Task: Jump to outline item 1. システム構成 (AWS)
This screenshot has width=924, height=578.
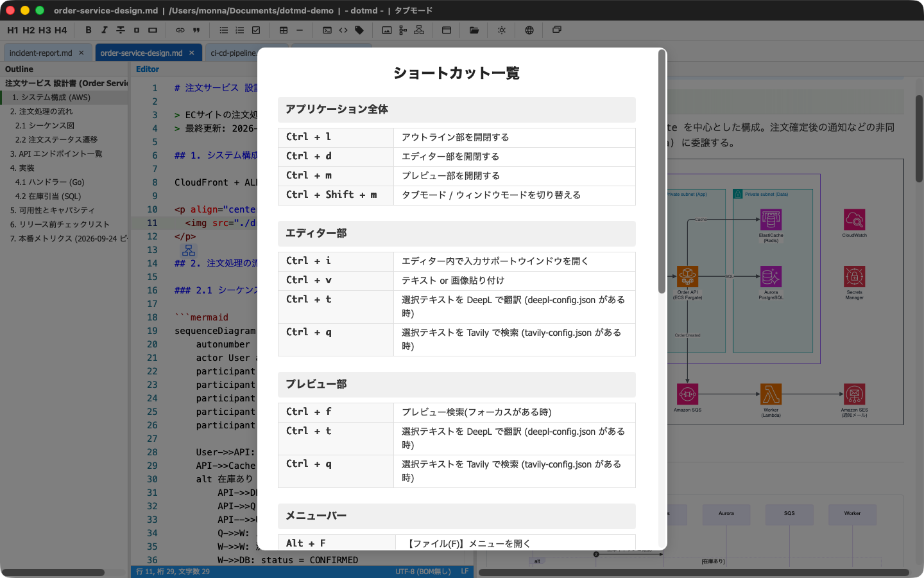Action: pyautogui.click(x=64, y=98)
